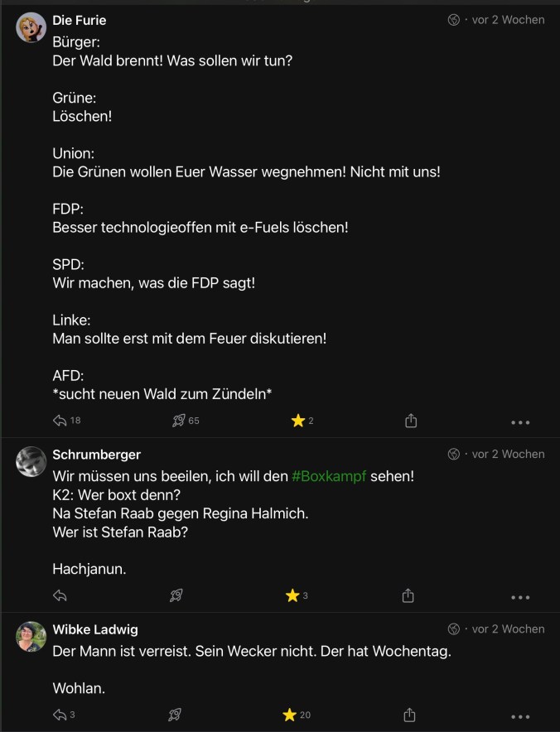Share Schrumberger's post
The width and height of the screenshot is (560, 732).
408,595
